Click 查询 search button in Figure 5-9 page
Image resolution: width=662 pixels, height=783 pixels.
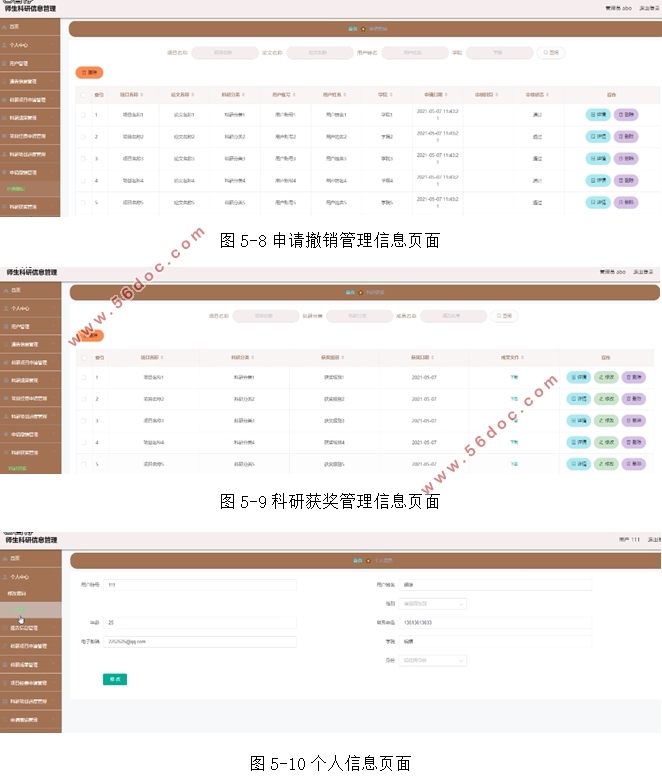(504, 316)
